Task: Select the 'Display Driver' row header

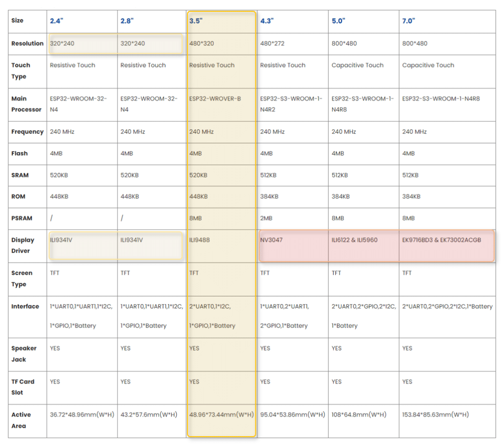Action: click(23, 245)
